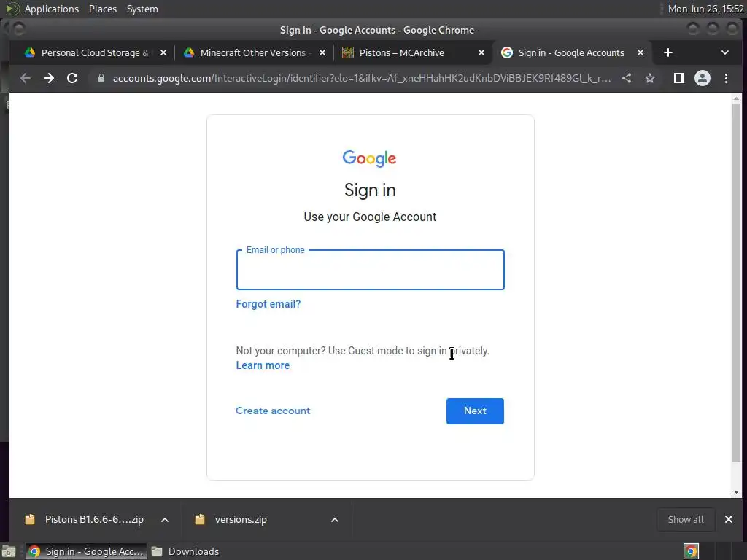The image size is (747, 560).
Task: Open the Applications menu
Action: [x=52, y=9]
